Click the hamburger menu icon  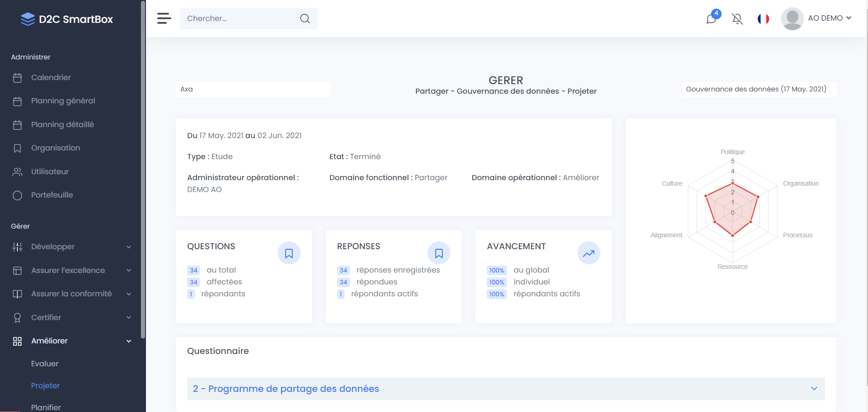164,18
